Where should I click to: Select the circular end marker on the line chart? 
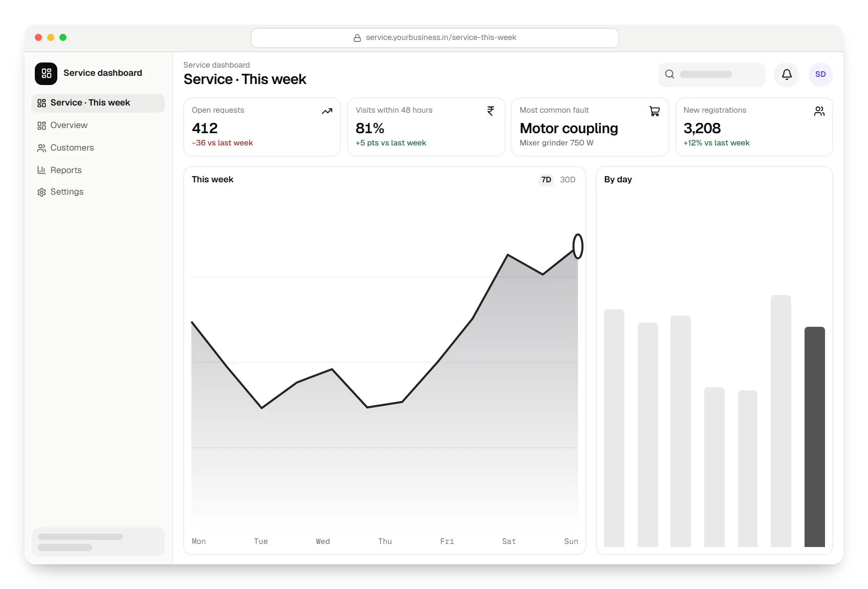pos(578,246)
